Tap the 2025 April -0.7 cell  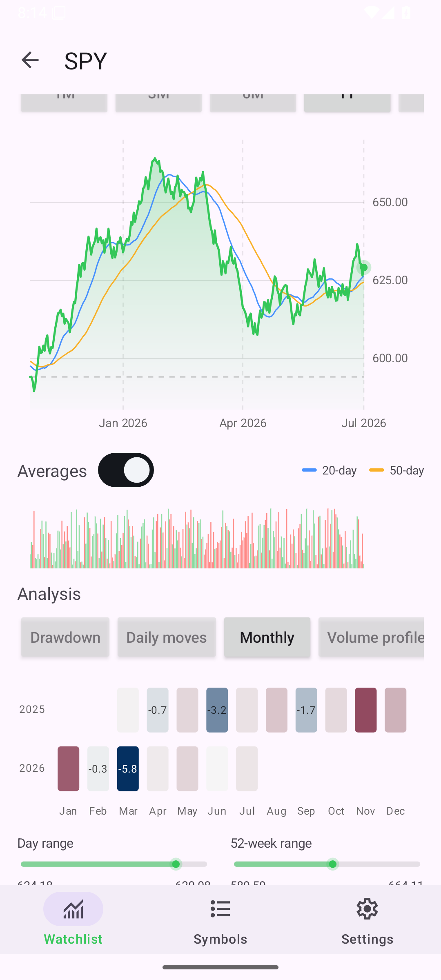(158, 710)
